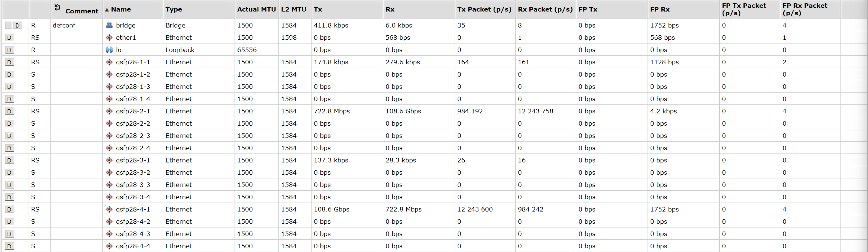Image resolution: width=868 pixels, height=252 pixels.
Task: Click the qsfp28-1-1 interface icon
Action: 109,62
